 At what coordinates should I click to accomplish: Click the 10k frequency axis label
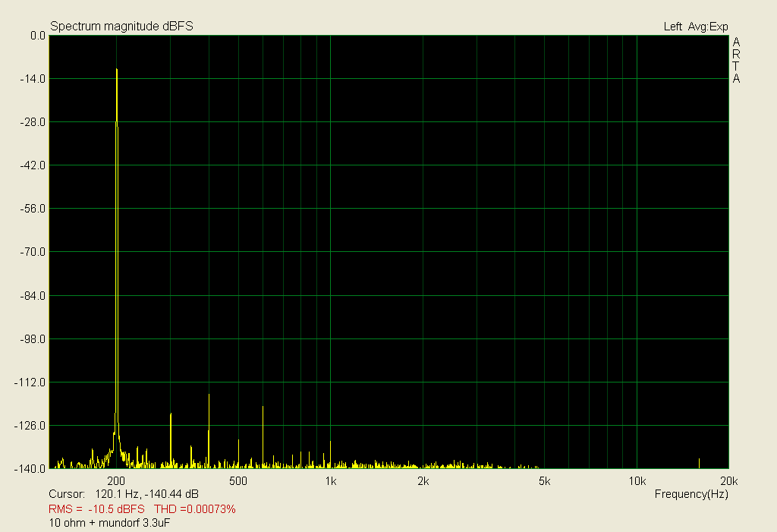tap(637, 481)
